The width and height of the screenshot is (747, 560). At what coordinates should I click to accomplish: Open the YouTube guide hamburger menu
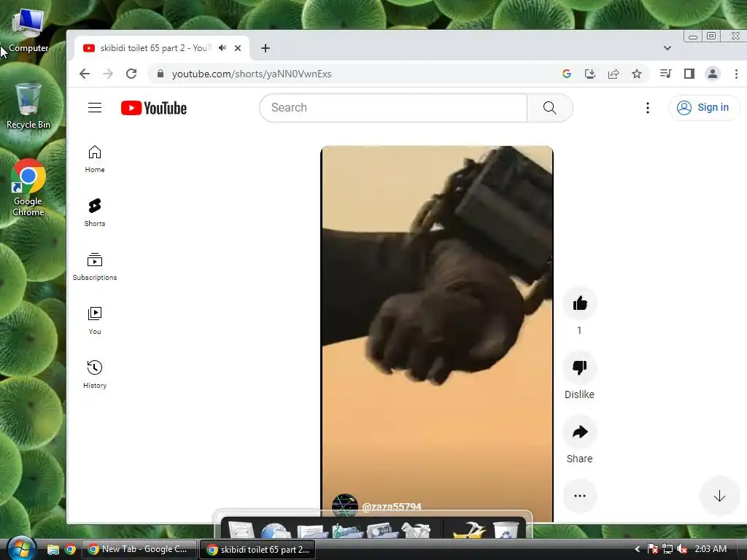pos(95,108)
